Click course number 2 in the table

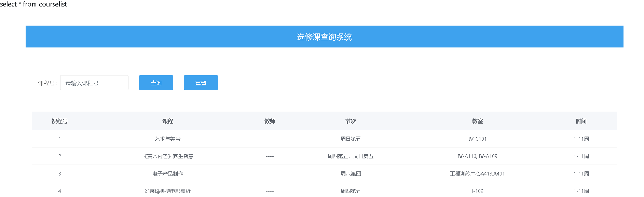pos(60,156)
